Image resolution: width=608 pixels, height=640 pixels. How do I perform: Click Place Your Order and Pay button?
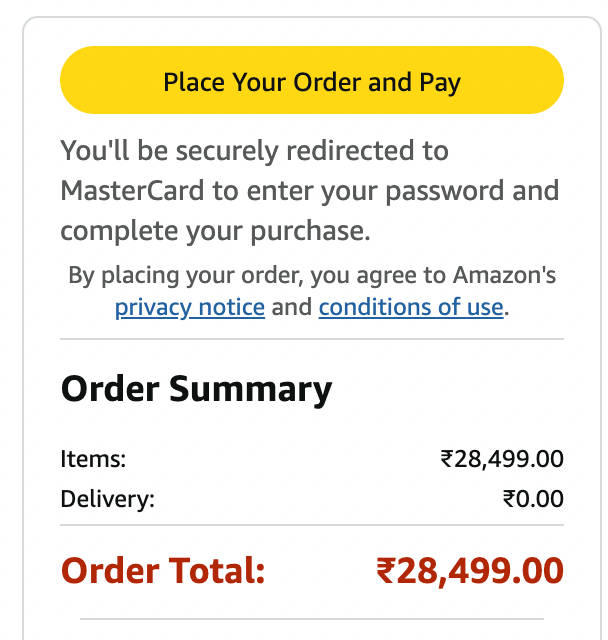(311, 81)
